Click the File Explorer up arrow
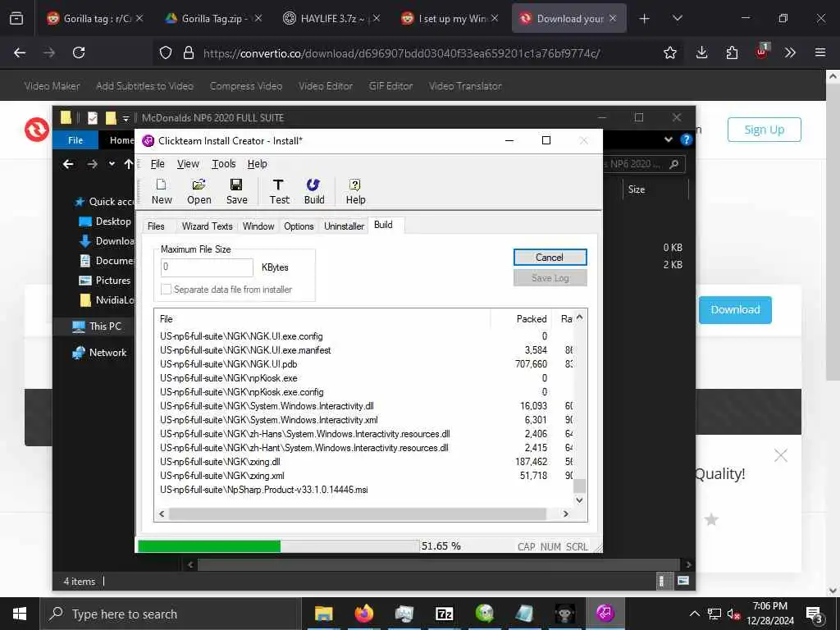Image resolution: width=840 pixels, height=630 pixels. tap(129, 164)
